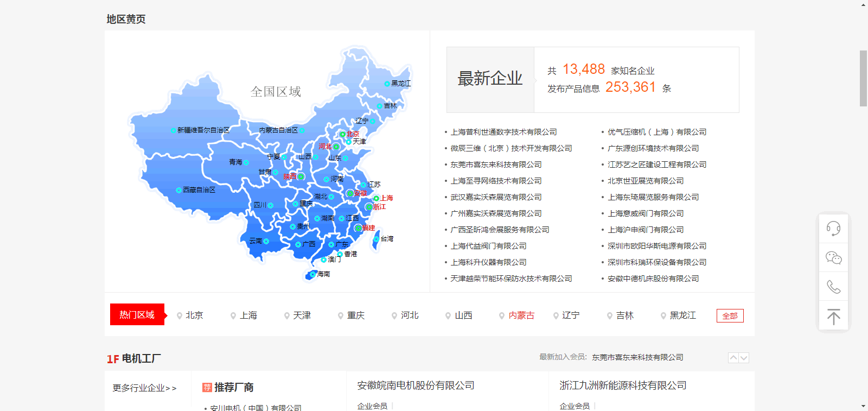This screenshot has width=868, height=411.
Task: Select the Beijing marker on the map
Action: tap(342, 134)
